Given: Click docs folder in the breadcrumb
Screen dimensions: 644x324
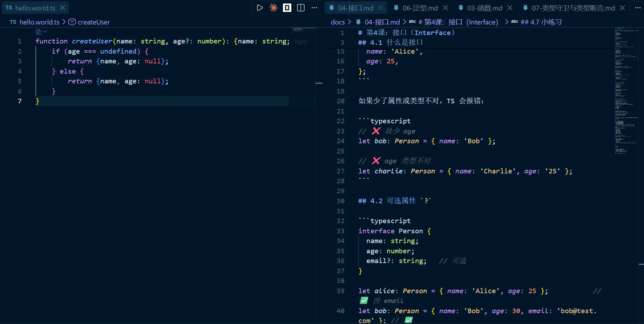Looking at the screenshot, I should click(x=338, y=22).
